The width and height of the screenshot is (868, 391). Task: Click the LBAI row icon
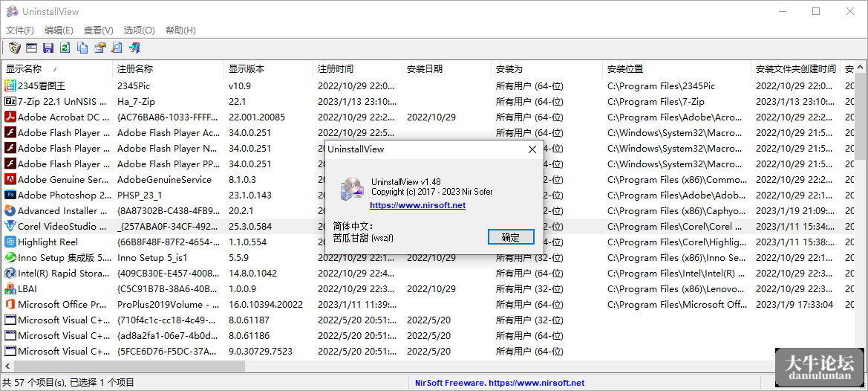10,288
